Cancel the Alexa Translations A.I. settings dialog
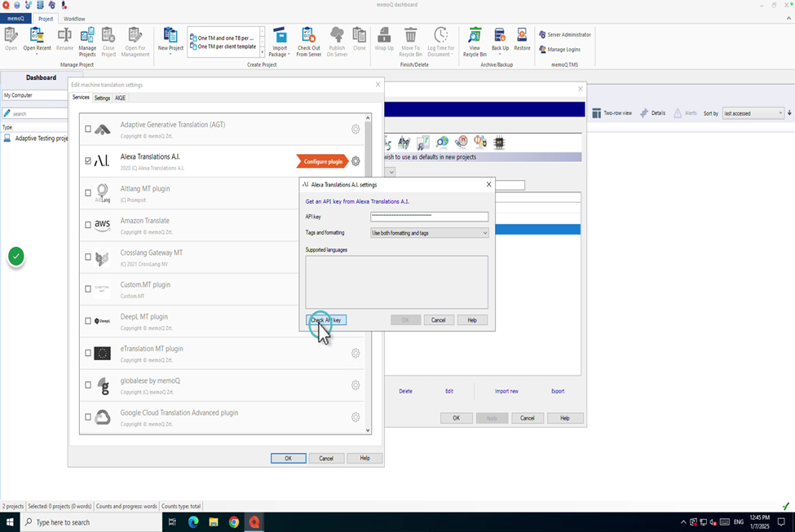795x532 pixels. [438, 320]
